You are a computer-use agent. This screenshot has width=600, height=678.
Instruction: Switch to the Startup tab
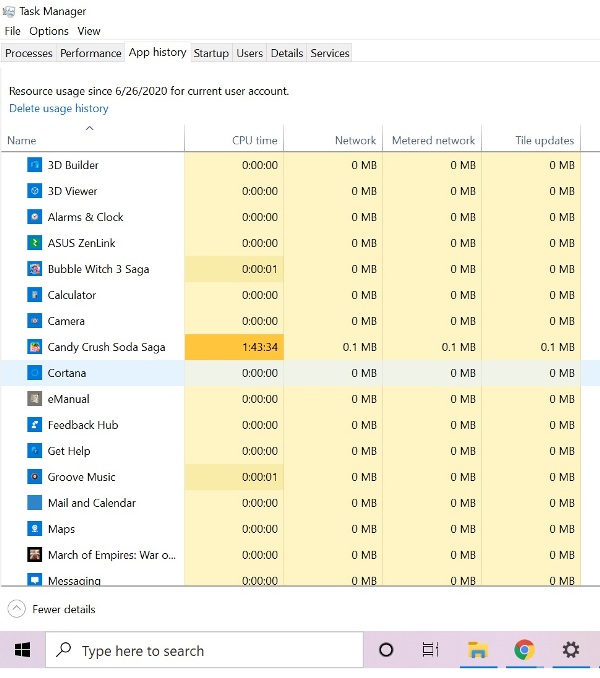click(211, 53)
